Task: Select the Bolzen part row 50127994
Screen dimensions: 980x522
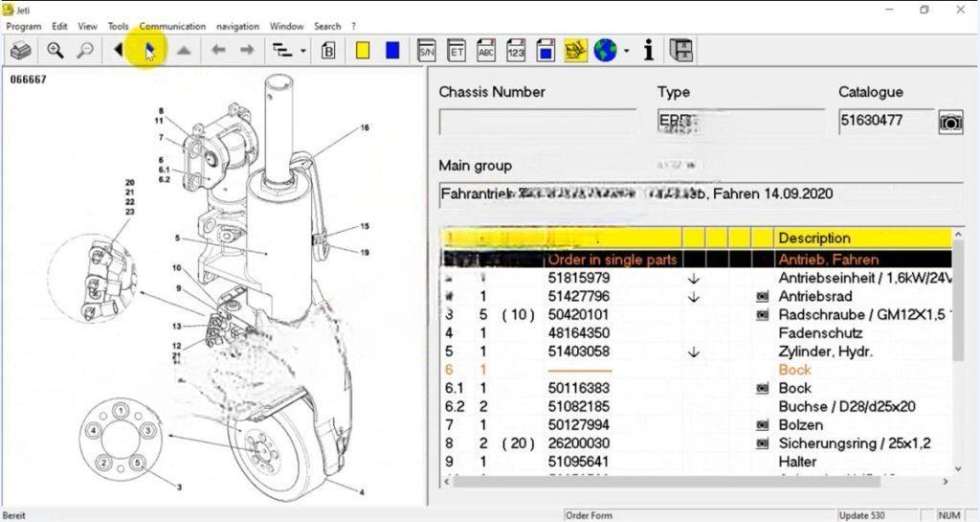Action: (579, 424)
